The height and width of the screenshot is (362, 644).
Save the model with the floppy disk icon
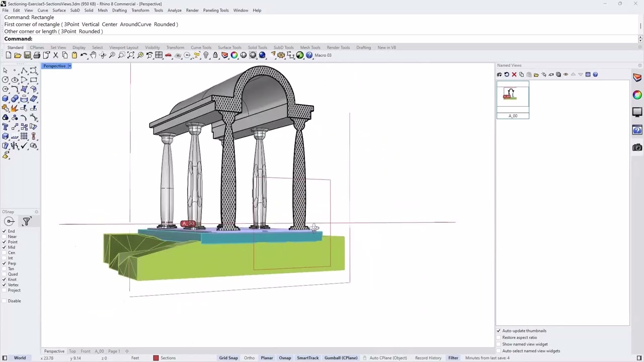pos(27,55)
